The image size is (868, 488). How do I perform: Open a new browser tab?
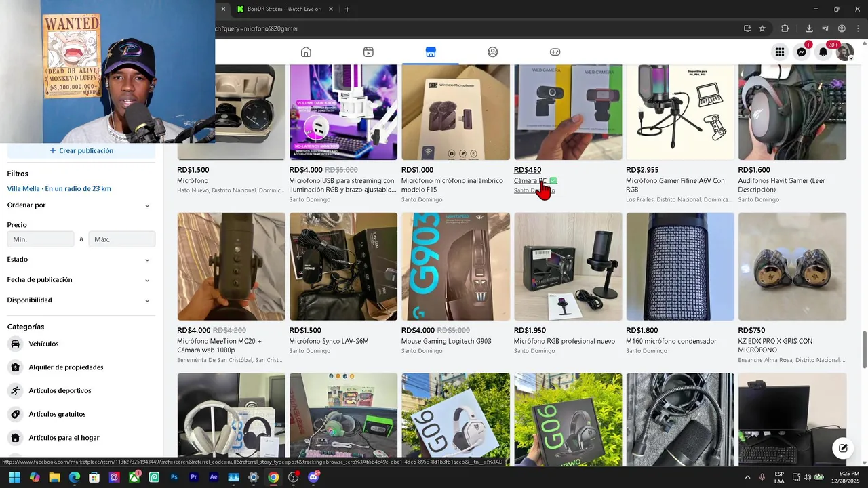pos(347,9)
